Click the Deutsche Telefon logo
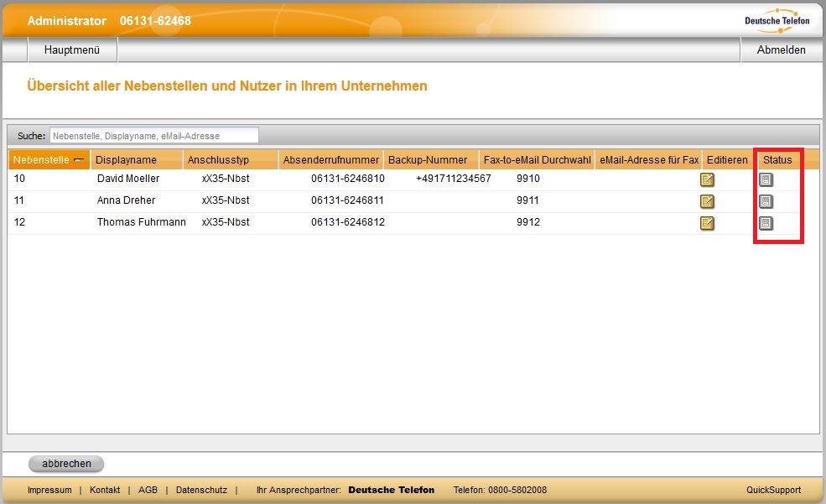The width and height of the screenshot is (826, 504). pyautogui.click(x=777, y=20)
